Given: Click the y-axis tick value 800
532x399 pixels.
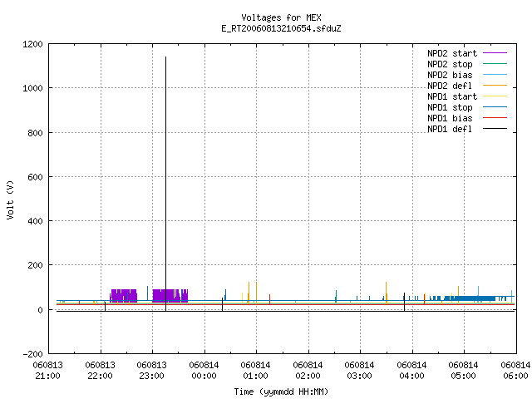Looking at the screenshot, I should pyautogui.click(x=35, y=133).
